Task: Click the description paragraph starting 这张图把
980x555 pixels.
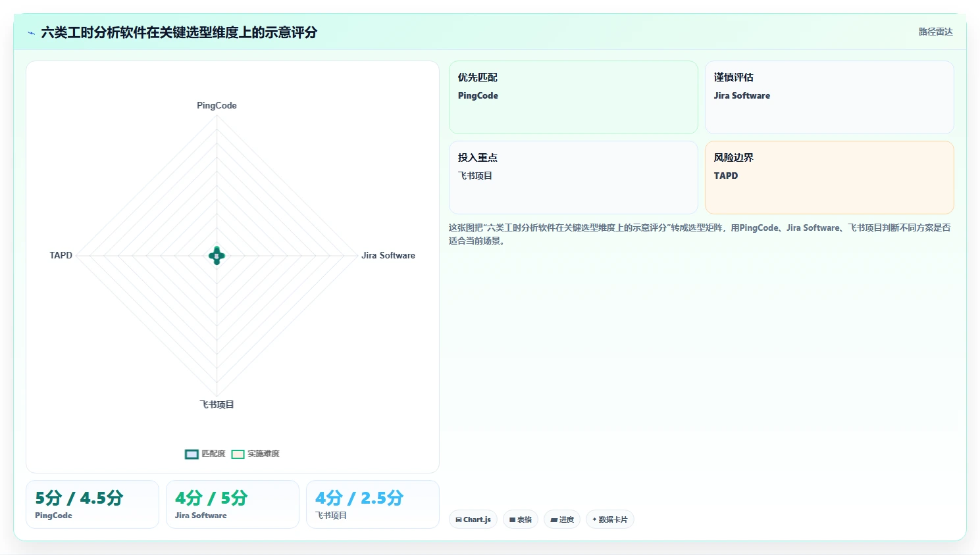Action: point(700,234)
